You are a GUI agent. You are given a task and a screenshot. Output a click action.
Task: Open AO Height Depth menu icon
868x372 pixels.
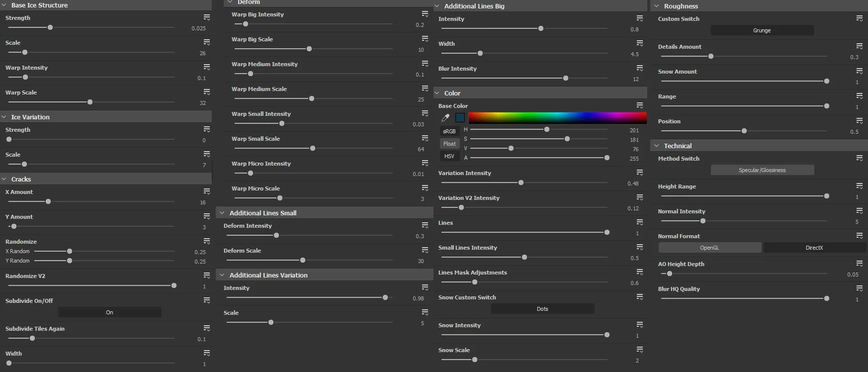pyautogui.click(x=860, y=264)
